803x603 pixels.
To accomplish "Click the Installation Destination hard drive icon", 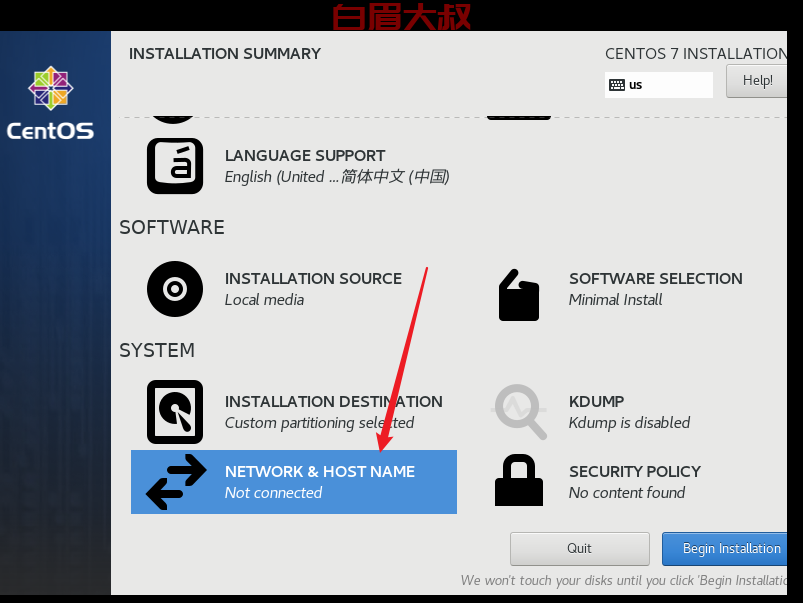I will [x=175, y=412].
